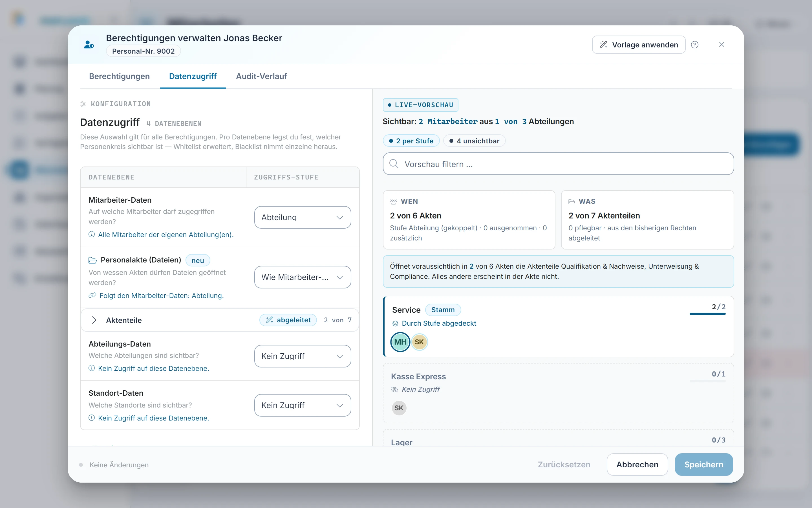Toggle the 4 unsichtbar filter chip
The width and height of the screenshot is (812, 508).
click(475, 141)
